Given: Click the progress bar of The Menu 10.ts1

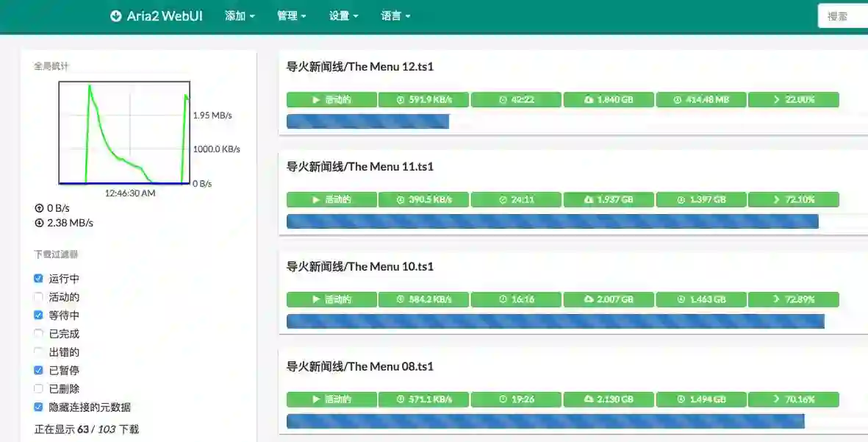Looking at the screenshot, I should pos(578,321).
